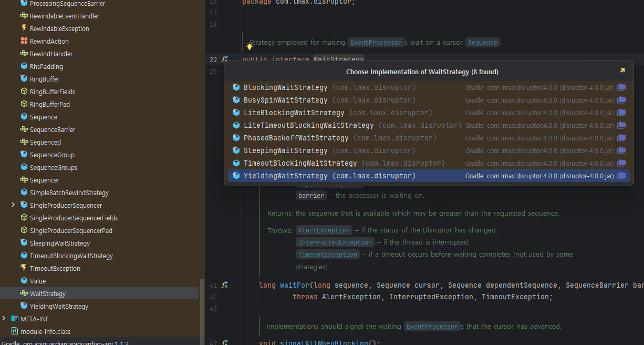The image size is (644, 345).
Task: Select SleepingWaitStrategy implementation
Action: coord(429,150)
